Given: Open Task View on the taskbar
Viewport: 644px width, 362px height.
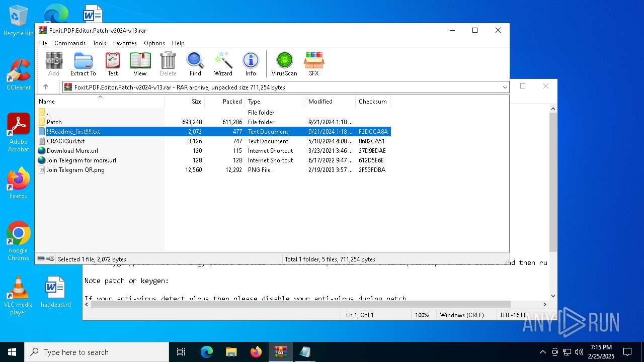Looking at the screenshot, I should [182, 352].
